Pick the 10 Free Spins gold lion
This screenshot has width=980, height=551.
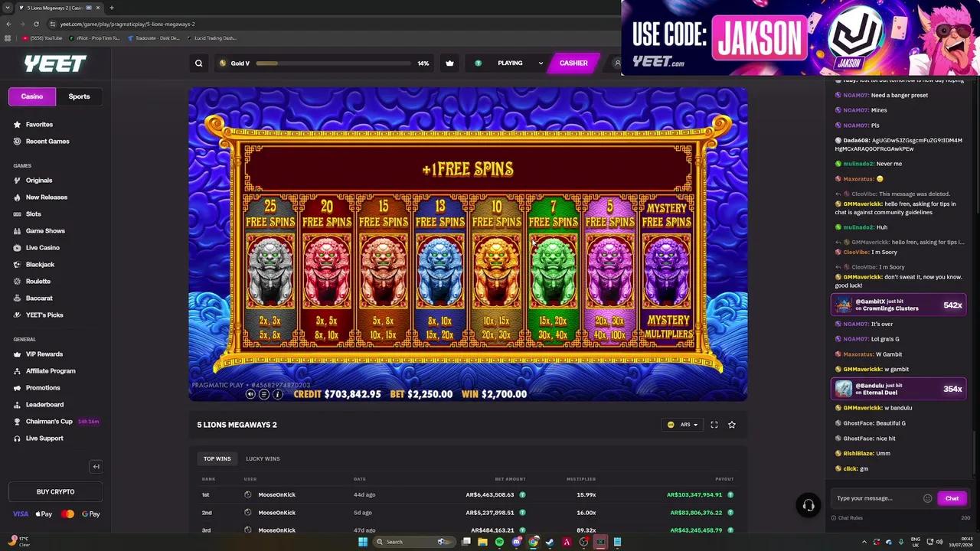pyautogui.click(x=497, y=272)
